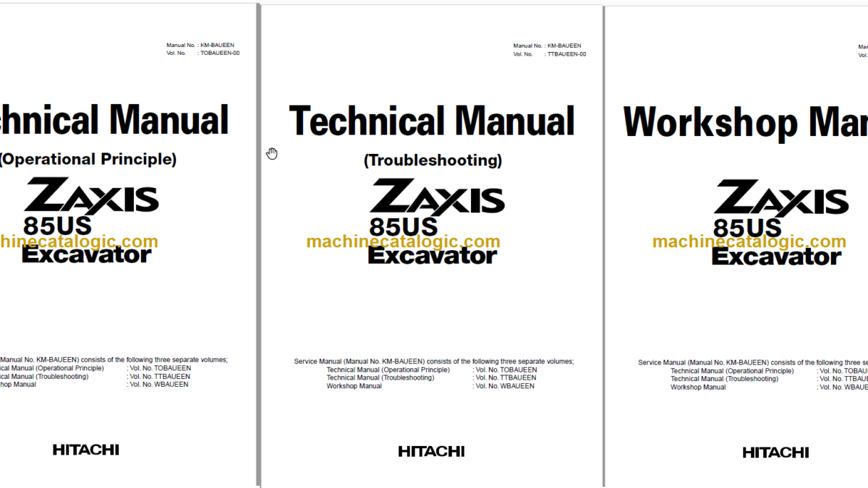This screenshot has height=488, width=868.
Task: Select the 'Vol. No. : TTBAUEEN-00' line
Action: 550,54
